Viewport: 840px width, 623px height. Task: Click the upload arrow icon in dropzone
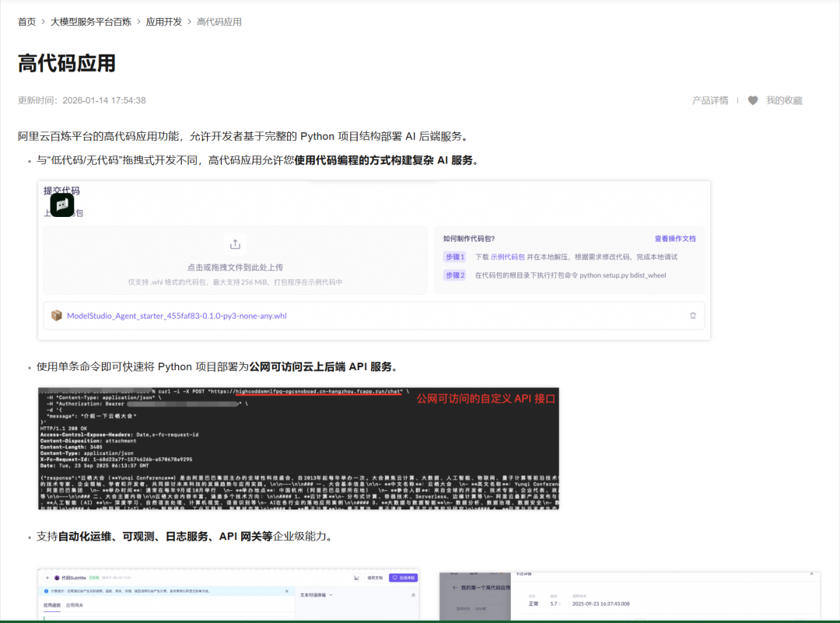tap(236, 243)
